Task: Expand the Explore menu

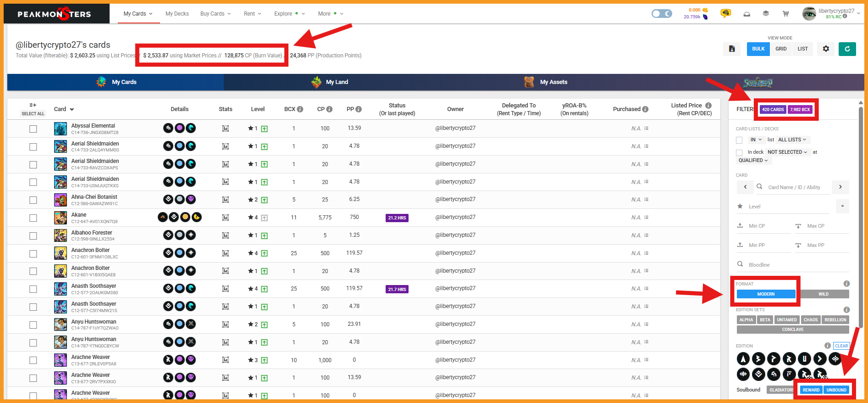Action: [x=289, y=14]
